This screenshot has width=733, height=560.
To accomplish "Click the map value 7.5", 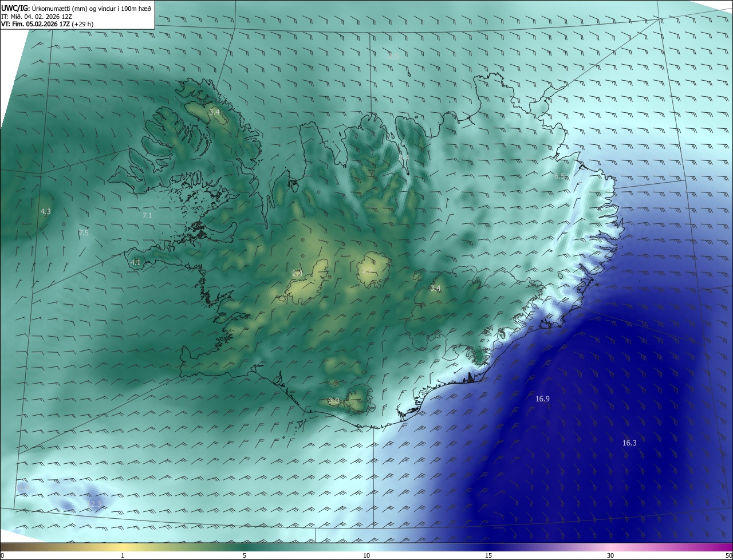I will pyautogui.click(x=84, y=232).
